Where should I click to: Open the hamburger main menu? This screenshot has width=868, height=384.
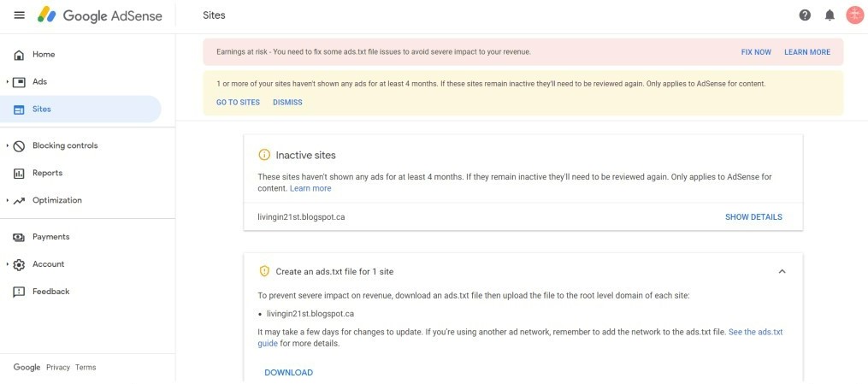pyautogui.click(x=20, y=15)
